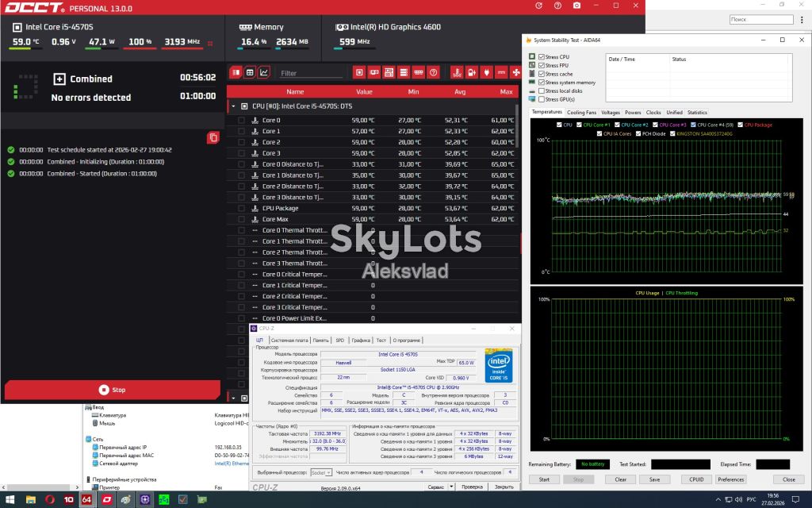Click Clear button in AIDA64

(x=620, y=479)
